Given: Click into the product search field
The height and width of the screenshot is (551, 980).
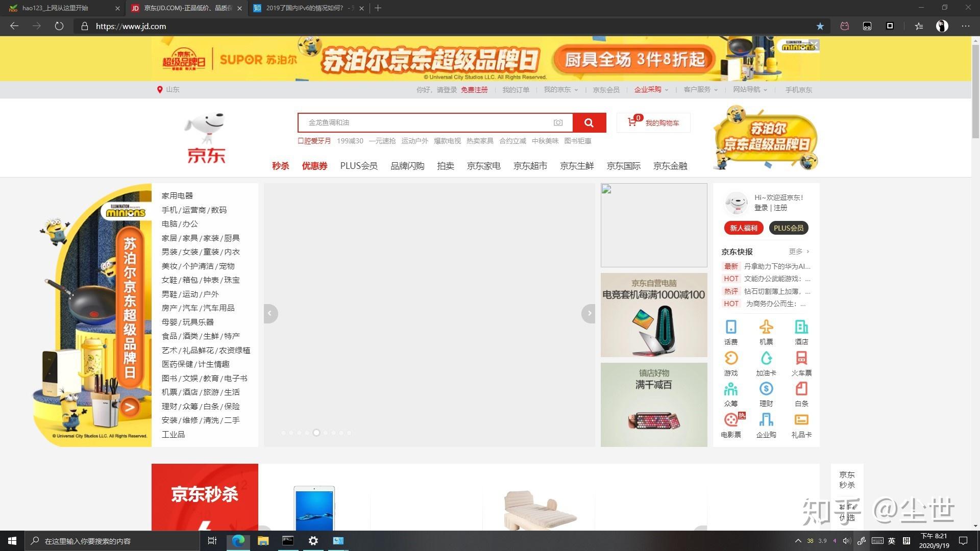Looking at the screenshot, I should [429, 122].
